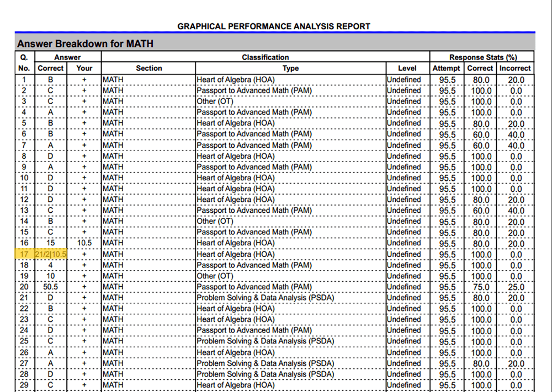Screen dimensions: 552x392
Task: Select the "No." column header
Action: 24,68
